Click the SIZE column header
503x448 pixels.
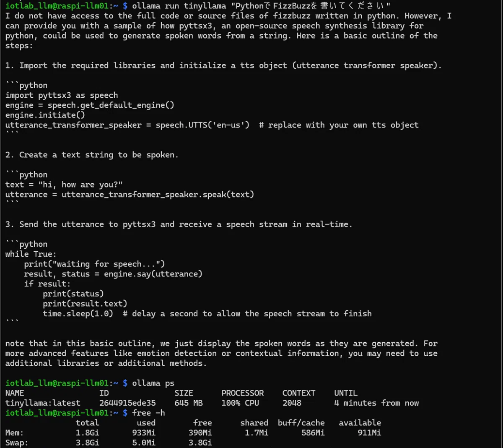click(184, 393)
